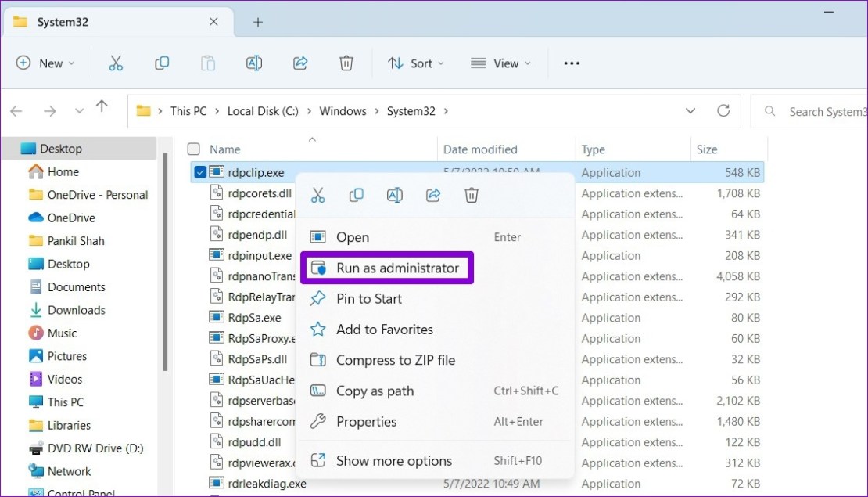Screen dimensions: 868x497
Task: Close the System32 tab
Action: coord(213,22)
